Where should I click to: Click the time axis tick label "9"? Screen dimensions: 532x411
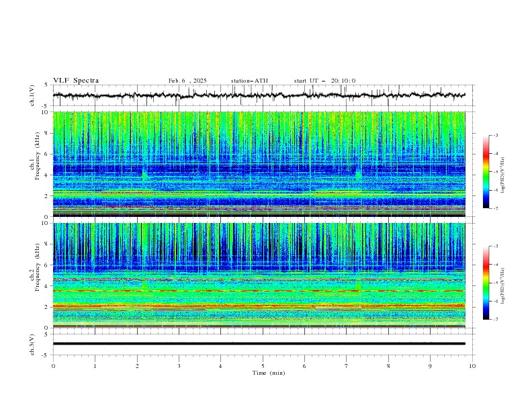coord(430,366)
